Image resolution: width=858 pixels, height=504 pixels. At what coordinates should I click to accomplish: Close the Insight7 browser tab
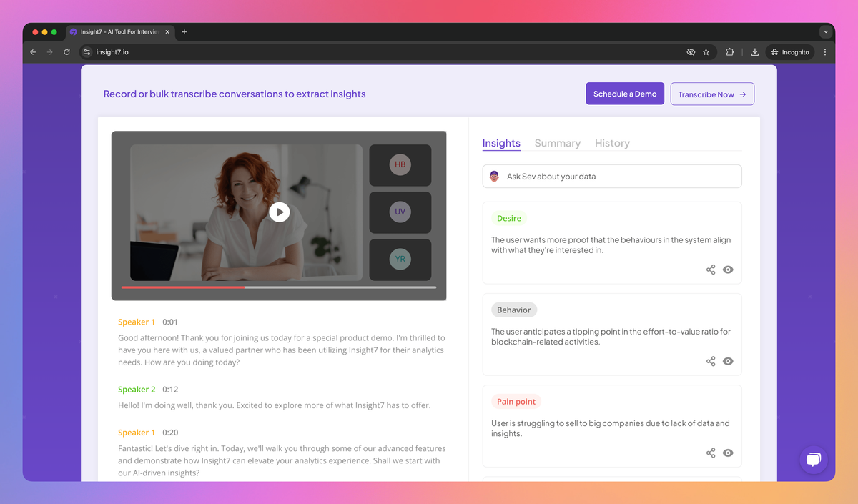167,32
